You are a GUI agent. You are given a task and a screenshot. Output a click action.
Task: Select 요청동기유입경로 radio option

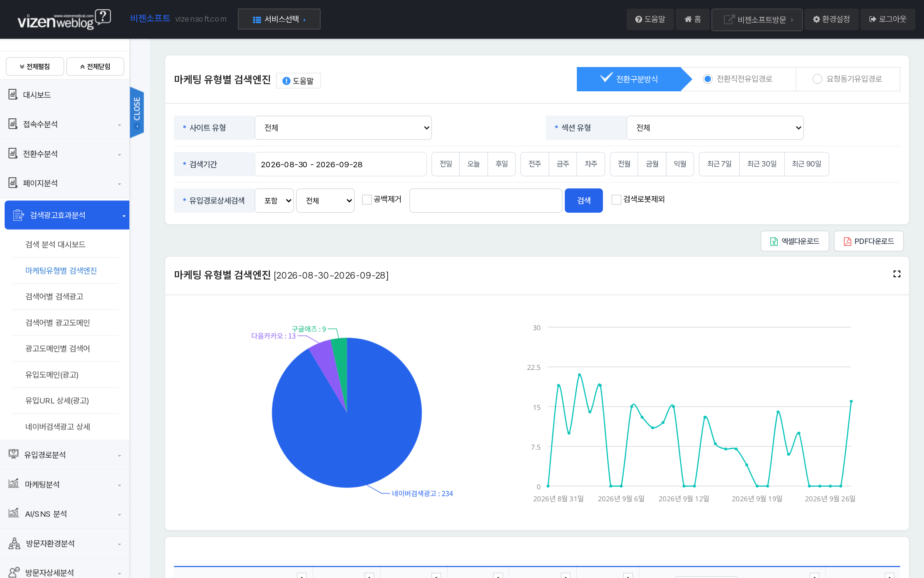coord(817,79)
